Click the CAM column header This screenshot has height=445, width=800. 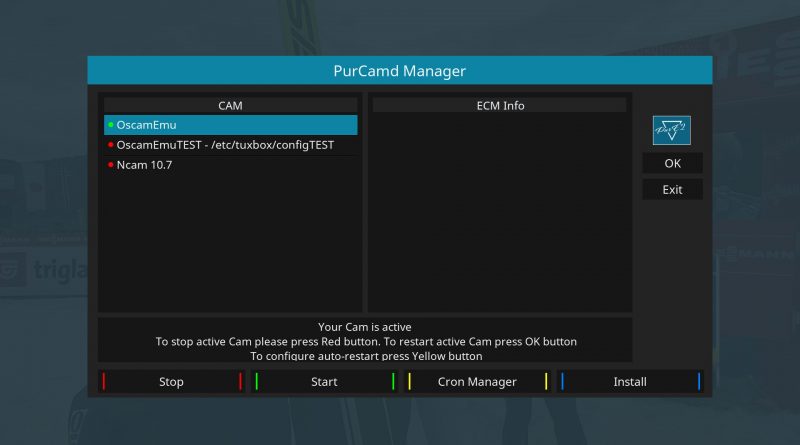(231, 106)
